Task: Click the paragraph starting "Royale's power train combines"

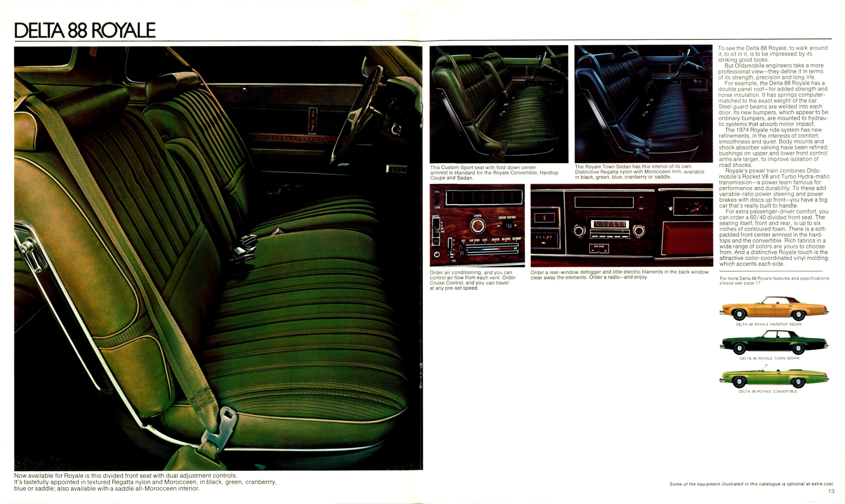Action: [x=774, y=188]
